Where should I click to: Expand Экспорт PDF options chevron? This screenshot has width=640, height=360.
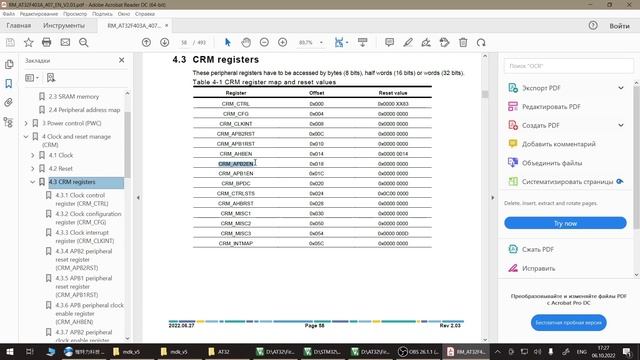[621, 88]
